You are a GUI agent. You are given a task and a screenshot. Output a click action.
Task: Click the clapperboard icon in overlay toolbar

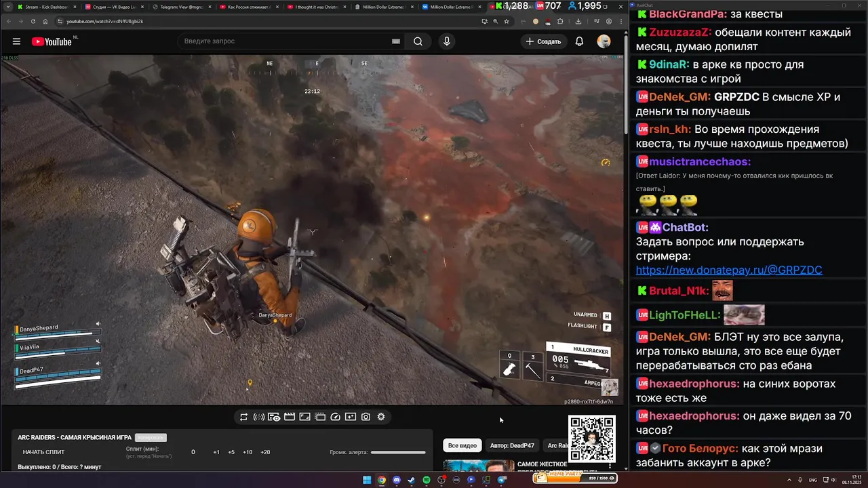coord(290,417)
